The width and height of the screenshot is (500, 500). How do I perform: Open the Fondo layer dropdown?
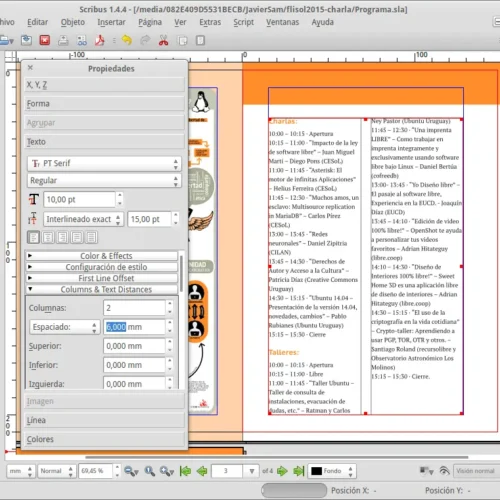[332, 471]
